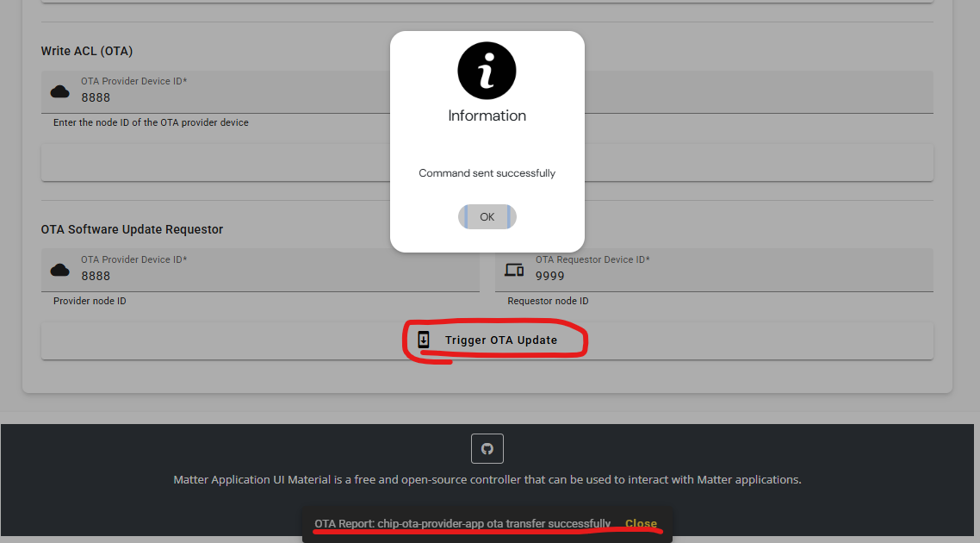
Task: Click the OTA Report transfer message text
Action: pyautogui.click(x=462, y=524)
